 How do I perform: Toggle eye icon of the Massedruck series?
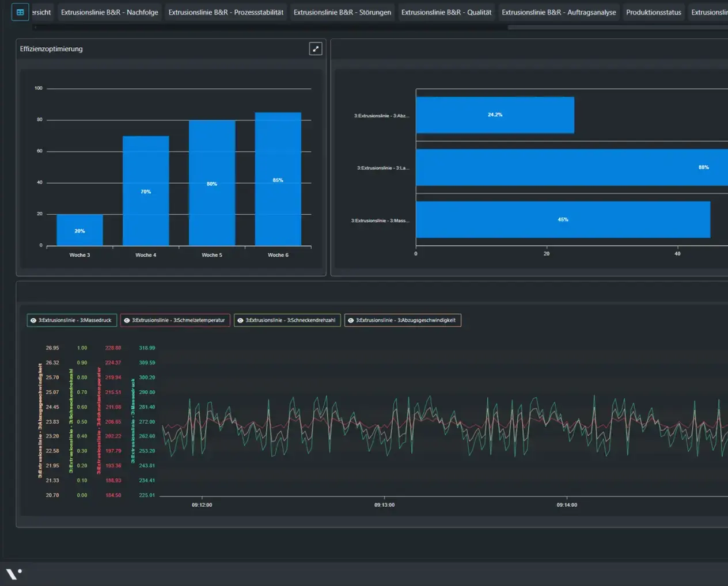click(x=33, y=321)
